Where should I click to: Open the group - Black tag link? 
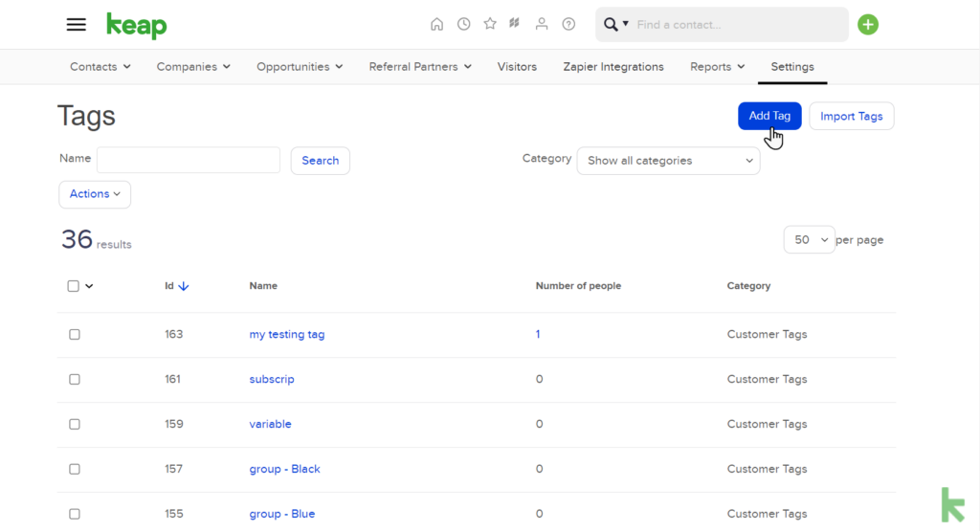click(x=284, y=469)
